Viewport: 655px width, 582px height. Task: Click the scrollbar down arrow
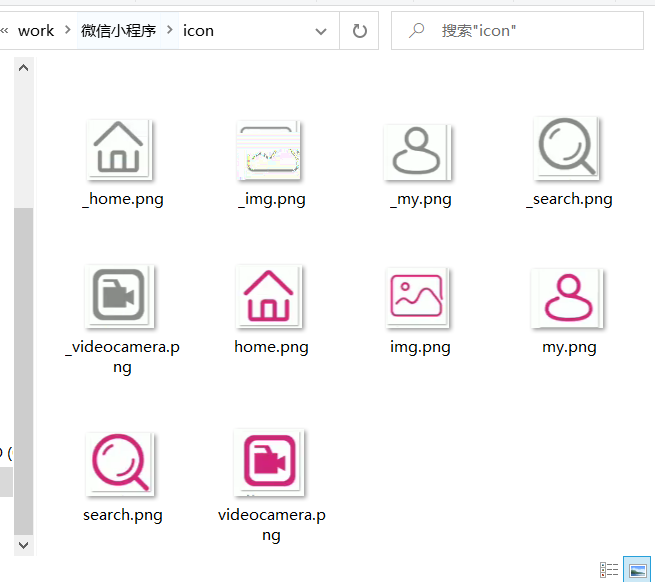click(23, 545)
